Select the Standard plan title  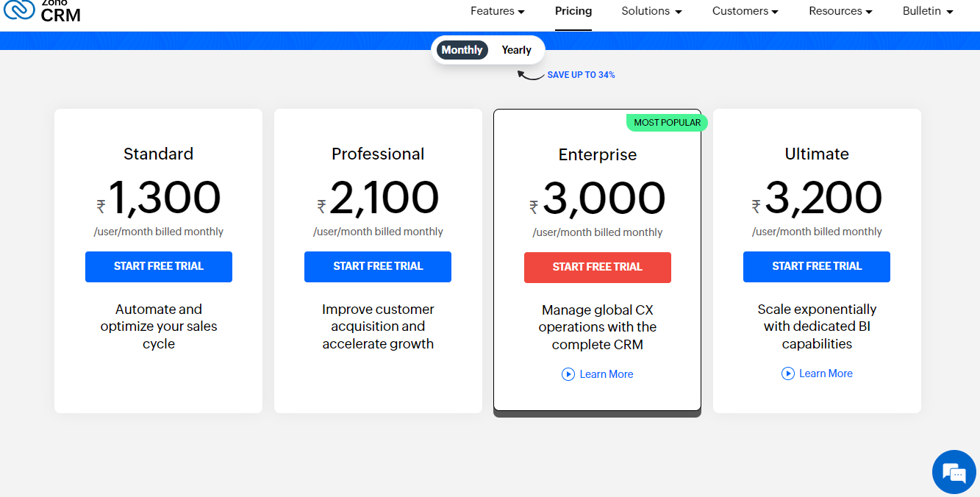pyautogui.click(x=159, y=154)
